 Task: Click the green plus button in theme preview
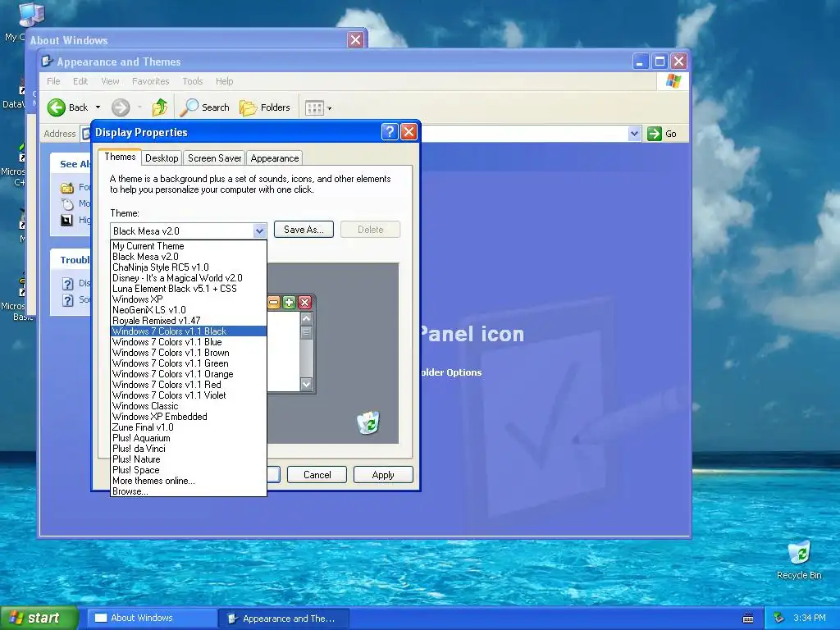[290, 303]
